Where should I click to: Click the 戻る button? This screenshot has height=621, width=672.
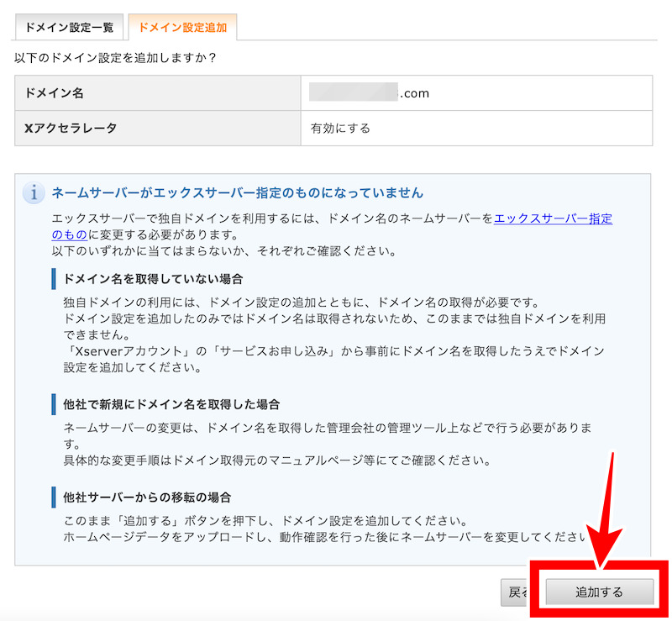(516, 592)
